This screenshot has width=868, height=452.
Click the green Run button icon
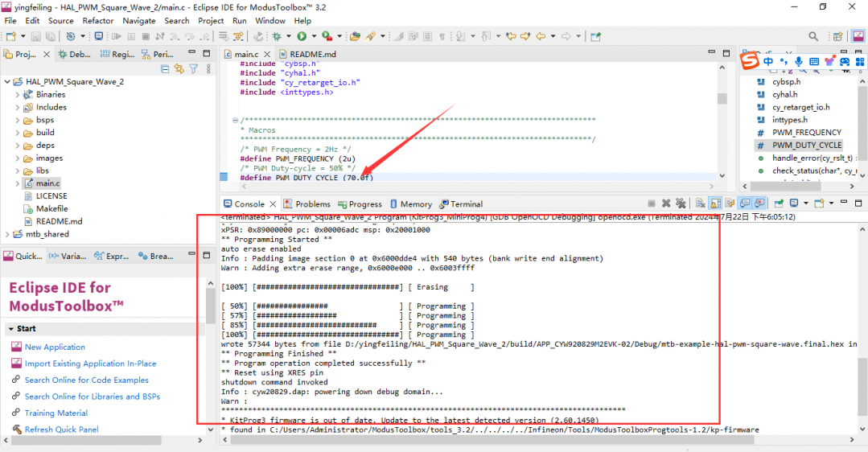(302, 36)
